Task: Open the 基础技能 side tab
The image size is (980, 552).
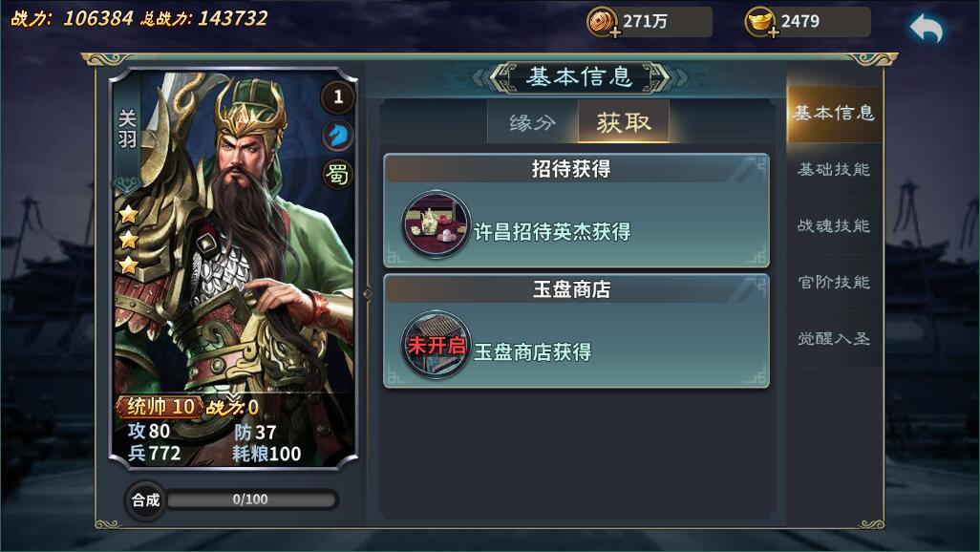Action: (x=834, y=169)
